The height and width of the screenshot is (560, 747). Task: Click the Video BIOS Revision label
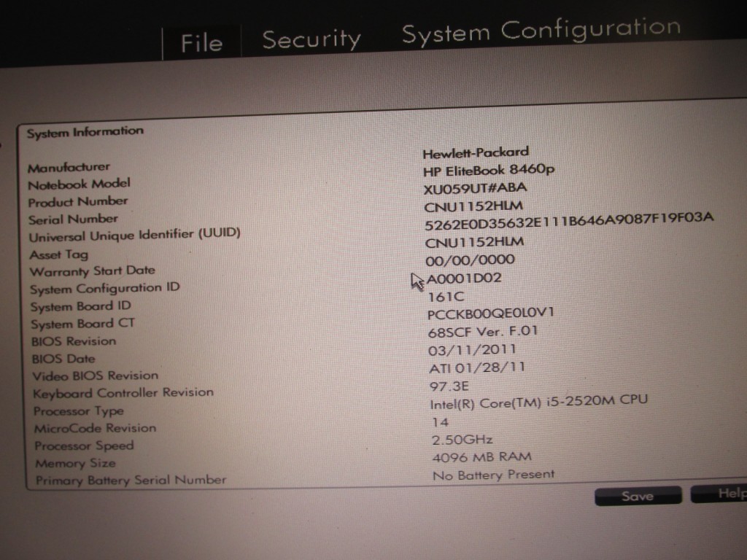click(96, 376)
